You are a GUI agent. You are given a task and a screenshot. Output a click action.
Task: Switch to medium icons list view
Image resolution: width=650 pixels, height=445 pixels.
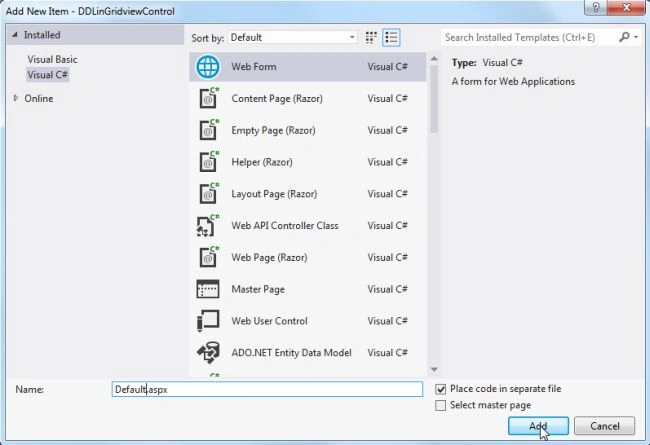(391, 37)
